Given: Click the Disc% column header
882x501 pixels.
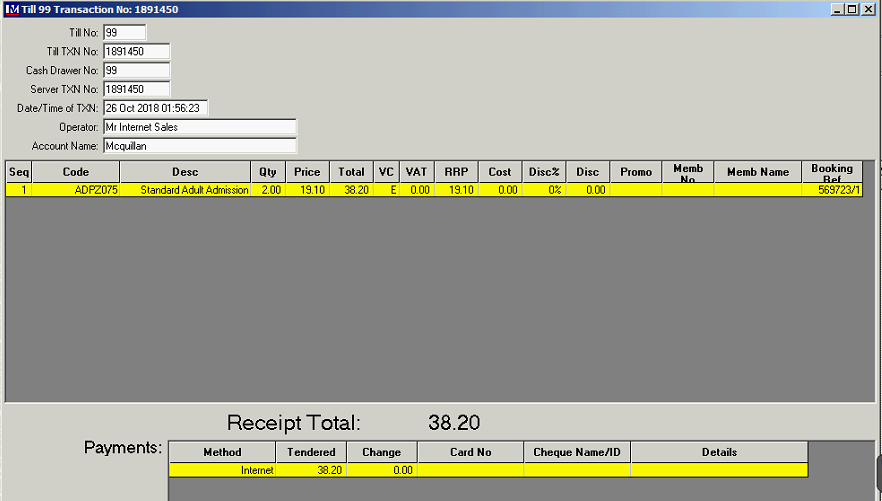Looking at the screenshot, I should pos(544,172).
